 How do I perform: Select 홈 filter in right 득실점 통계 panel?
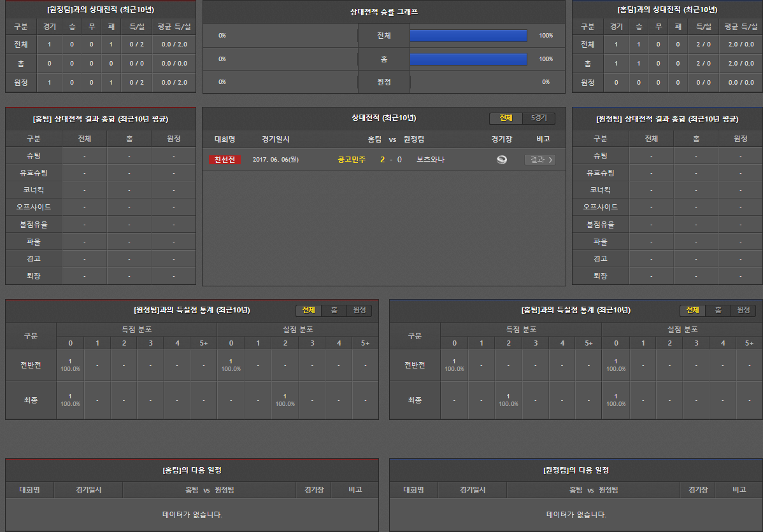click(718, 311)
